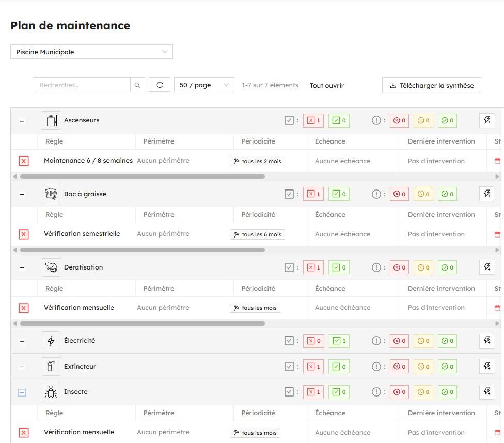Click the Ascenseurs category icon

pyautogui.click(x=50, y=120)
